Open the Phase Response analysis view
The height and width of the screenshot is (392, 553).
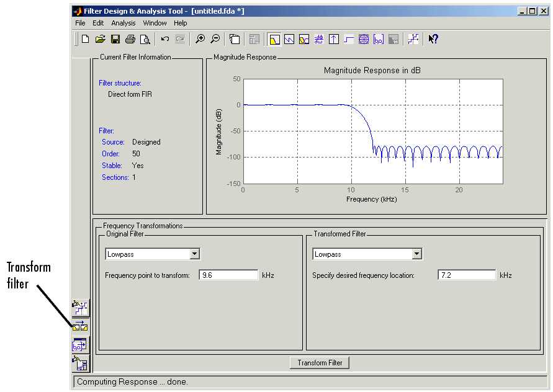pyautogui.click(x=289, y=38)
